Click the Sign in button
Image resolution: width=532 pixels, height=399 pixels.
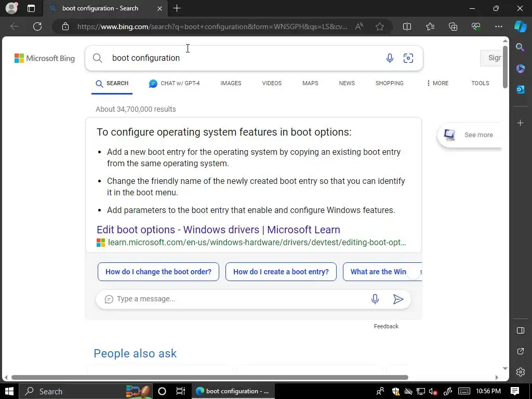491,58
